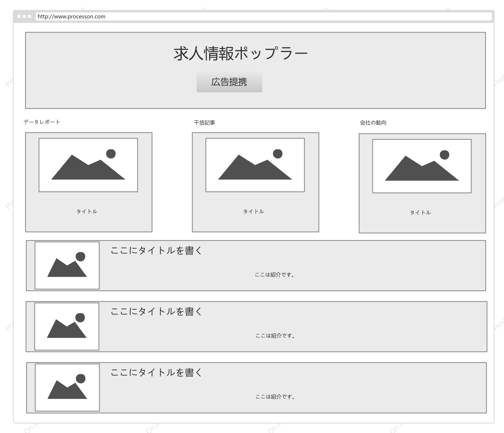The height and width of the screenshot is (433, 504).
Task: Click the image thumbnail under データレポート
Action: pyautogui.click(x=88, y=165)
